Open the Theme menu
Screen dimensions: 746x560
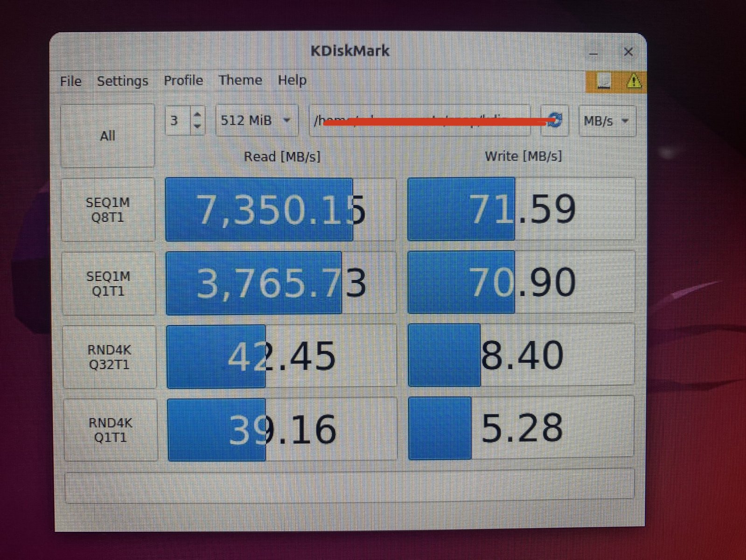point(240,80)
